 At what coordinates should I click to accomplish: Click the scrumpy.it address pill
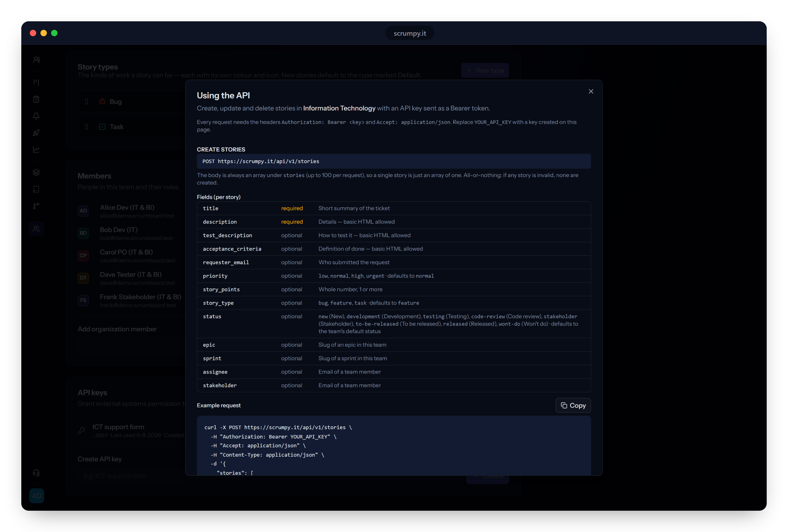click(x=410, y=33)
